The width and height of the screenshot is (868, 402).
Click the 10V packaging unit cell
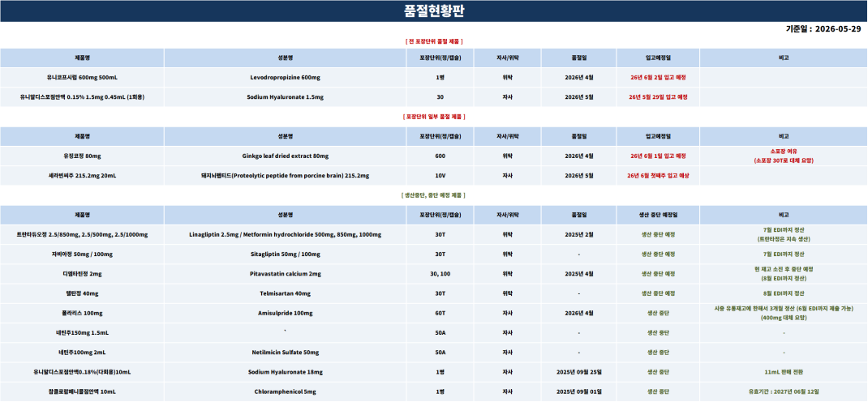[440, 176]
